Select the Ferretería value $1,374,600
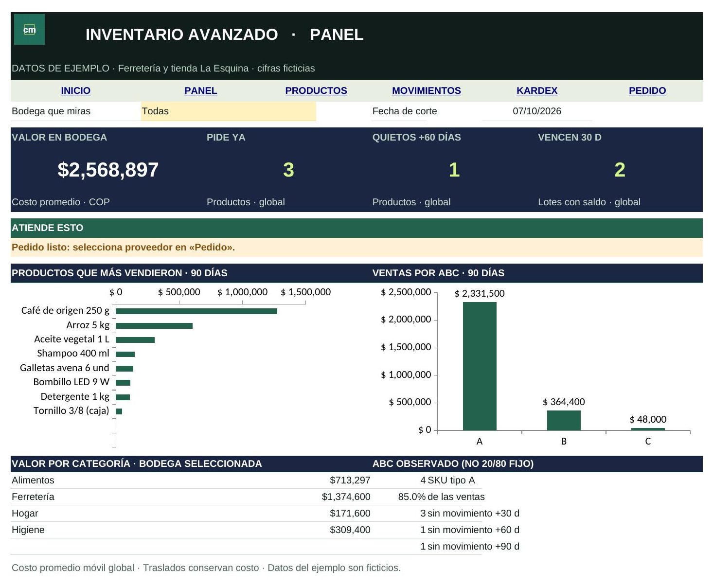This screenshot has height=588, width=713. (x=346, y=497)
